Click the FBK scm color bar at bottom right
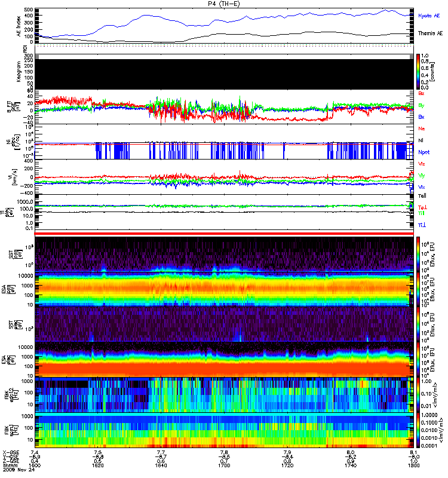The width and height of the screenshot is (448, 478). tap(418, 430)
